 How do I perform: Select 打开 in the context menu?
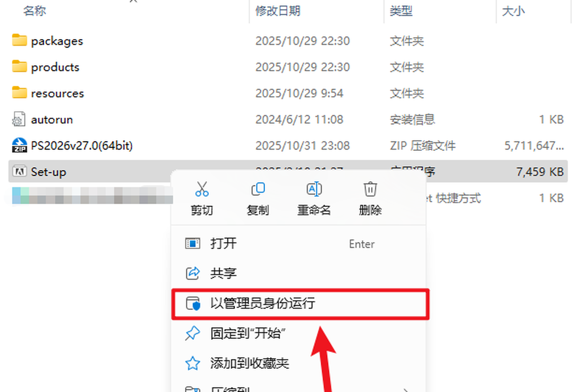click(298, 243)
